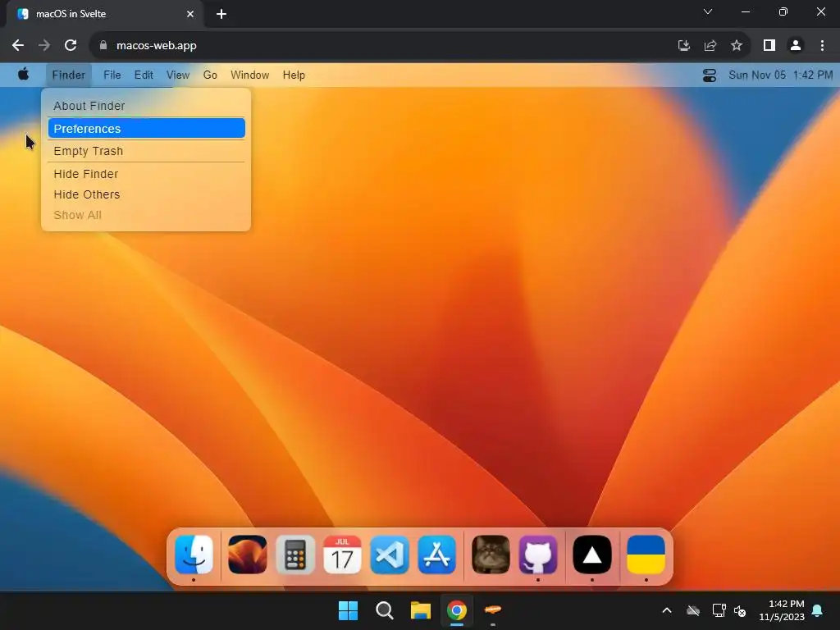
Task: Open the Vercel triangle dock icon
Action: coord(592,555)
